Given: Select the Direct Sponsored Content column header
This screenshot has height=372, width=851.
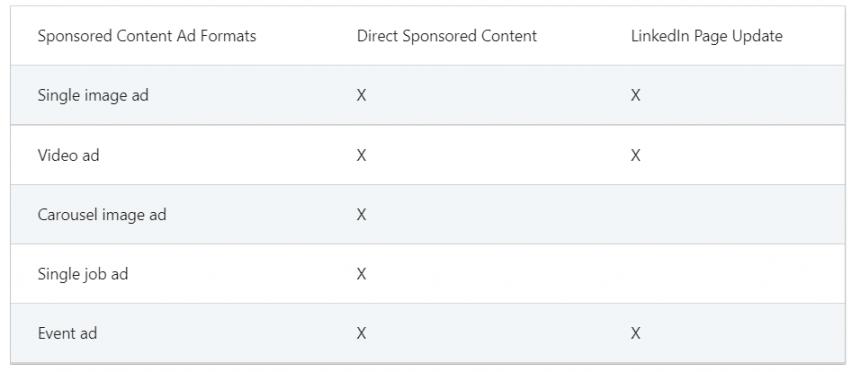Looking at the screenshot, I should (x=447, y=36).
